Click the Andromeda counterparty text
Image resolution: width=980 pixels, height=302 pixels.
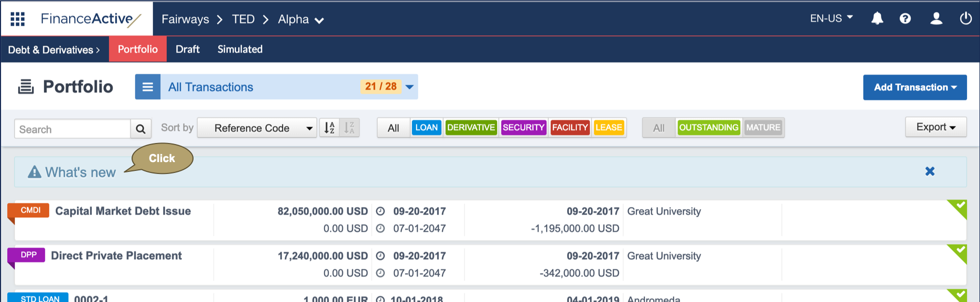pyautogui.click(x=654, y=298)
